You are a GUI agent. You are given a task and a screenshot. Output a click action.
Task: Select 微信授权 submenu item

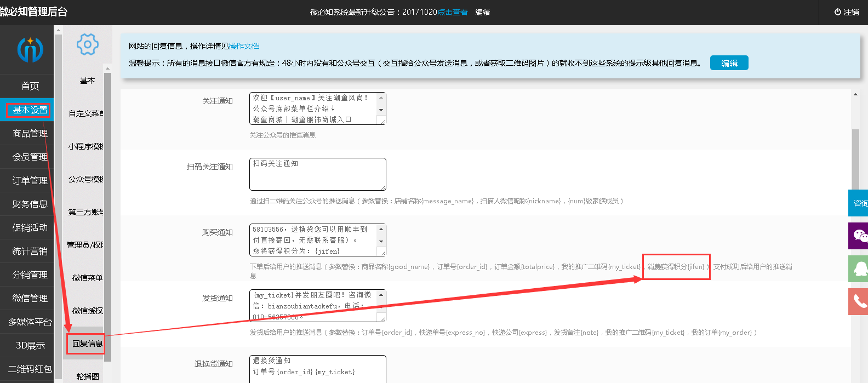[87, 311]
